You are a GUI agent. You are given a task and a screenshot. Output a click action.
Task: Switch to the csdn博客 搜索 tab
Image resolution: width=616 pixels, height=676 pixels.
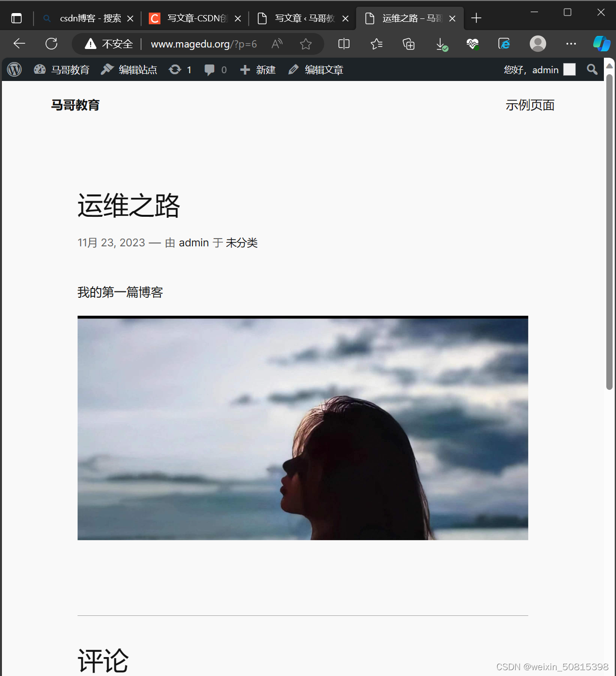pos(87,18)
